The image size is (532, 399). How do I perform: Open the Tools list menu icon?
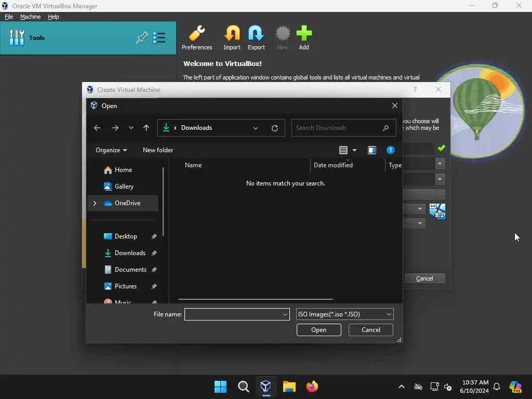[x=159, y=37]
